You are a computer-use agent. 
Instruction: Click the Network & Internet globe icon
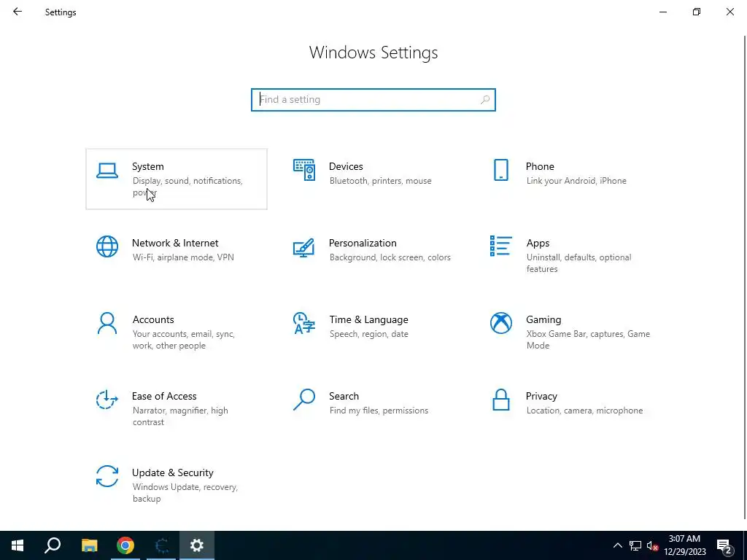pos(107,246)
